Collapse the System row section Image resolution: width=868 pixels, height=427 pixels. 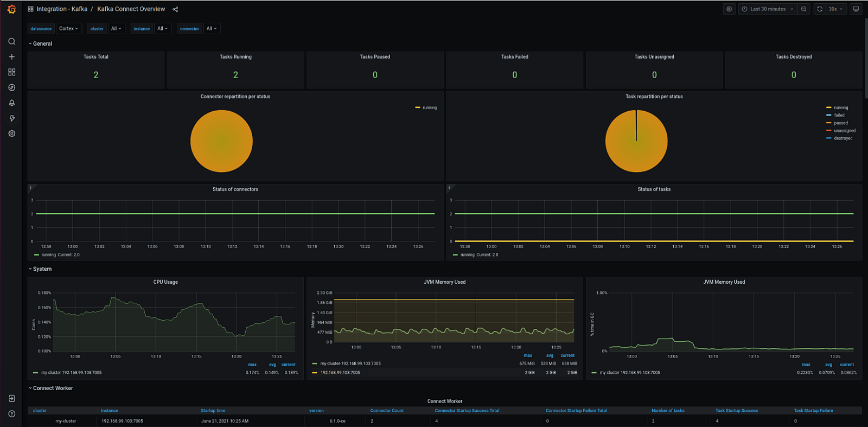click(x=42, y=269)
